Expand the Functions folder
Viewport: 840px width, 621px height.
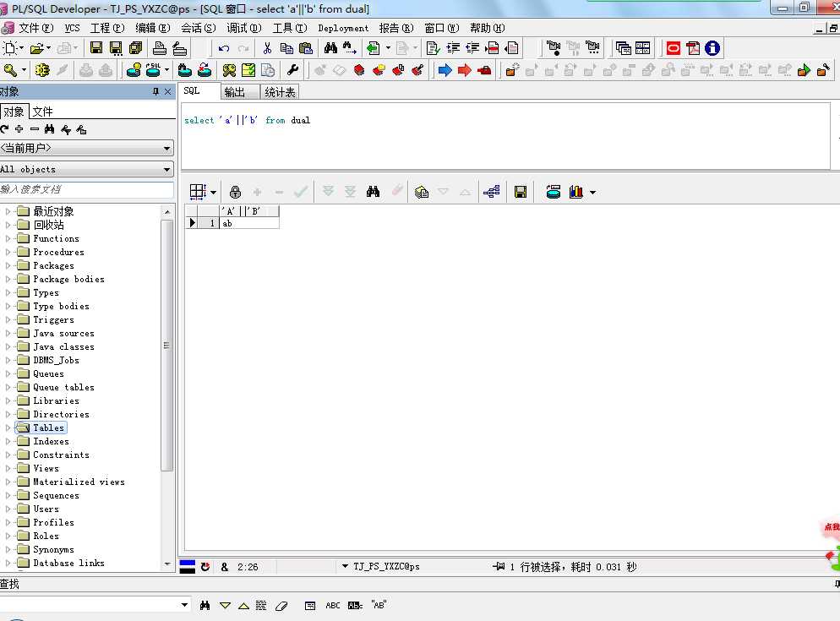pos(8,238)
